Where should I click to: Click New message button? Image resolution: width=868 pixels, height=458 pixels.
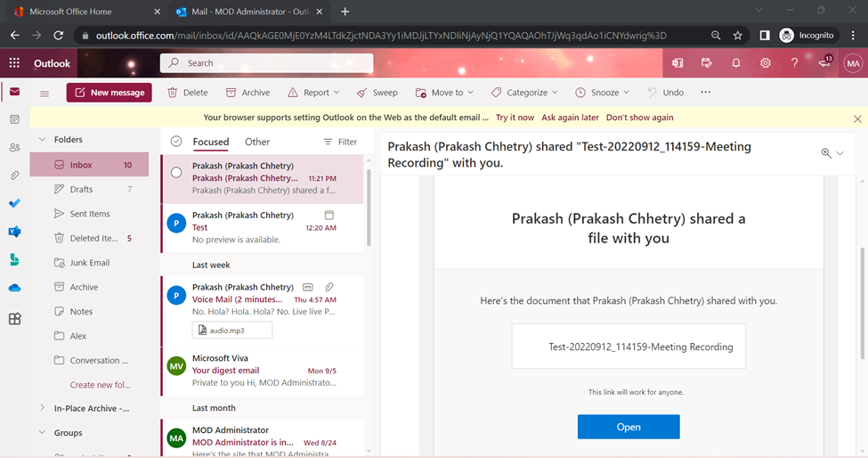[109, 93]
